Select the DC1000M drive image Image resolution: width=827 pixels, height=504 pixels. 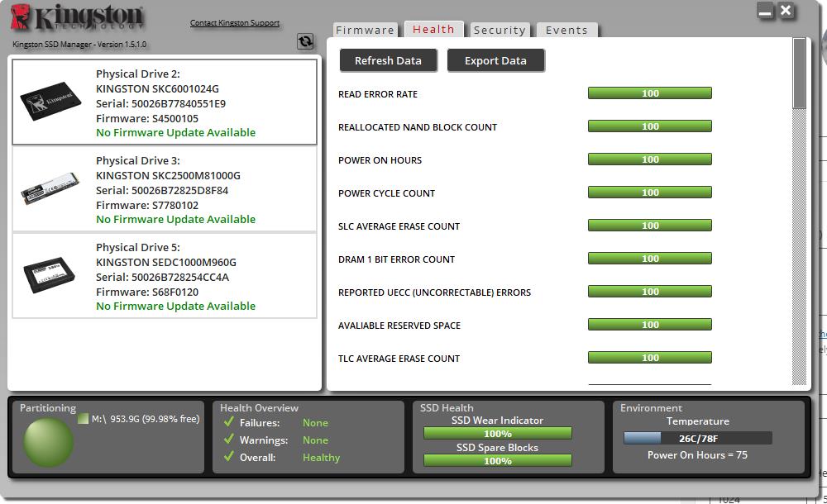click(50, 277)
